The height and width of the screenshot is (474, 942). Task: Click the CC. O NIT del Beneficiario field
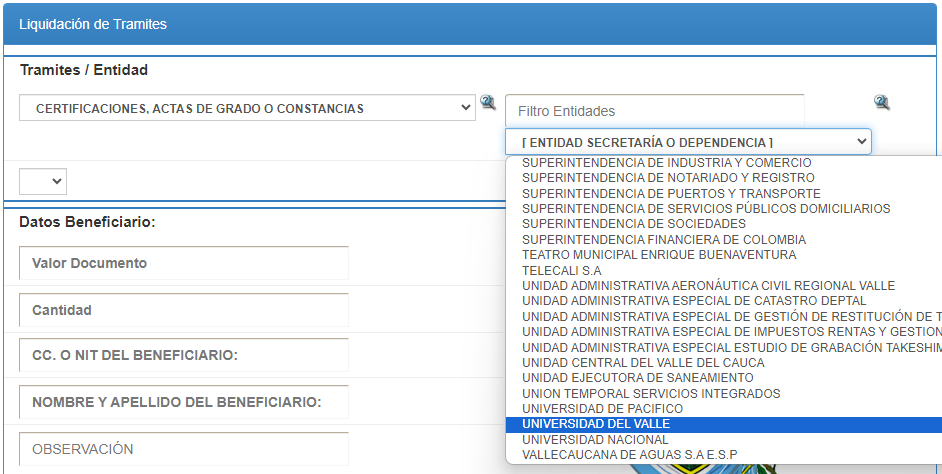pos(184,356)
